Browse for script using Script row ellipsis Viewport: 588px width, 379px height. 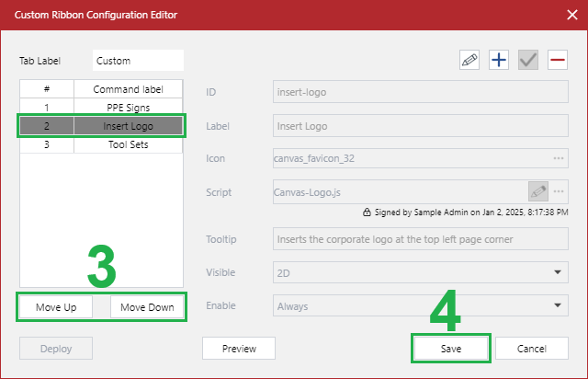pyautogui.click(x=558, y=191)
